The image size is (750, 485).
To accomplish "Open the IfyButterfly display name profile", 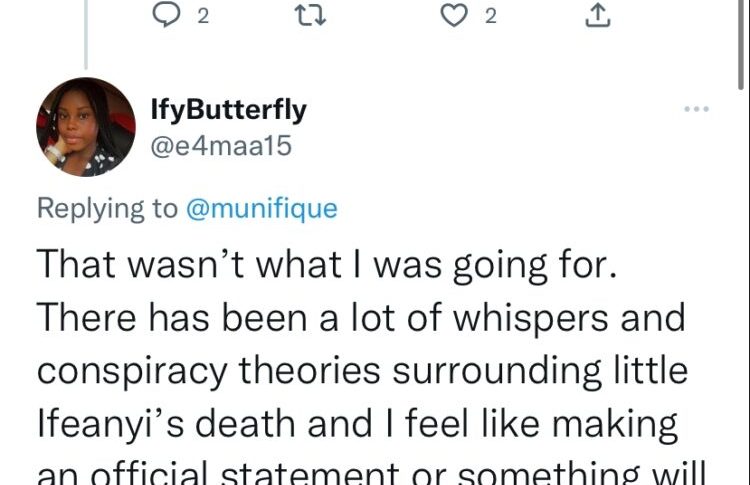I will point(228,110).
